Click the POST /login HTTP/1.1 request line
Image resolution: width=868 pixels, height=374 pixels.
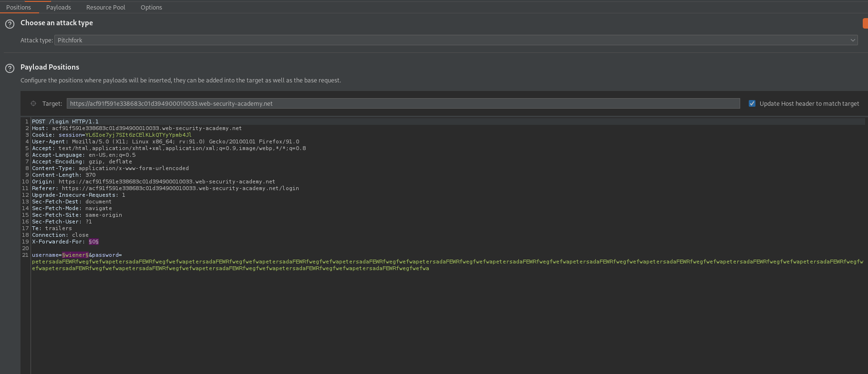click(x=65, y=121)
